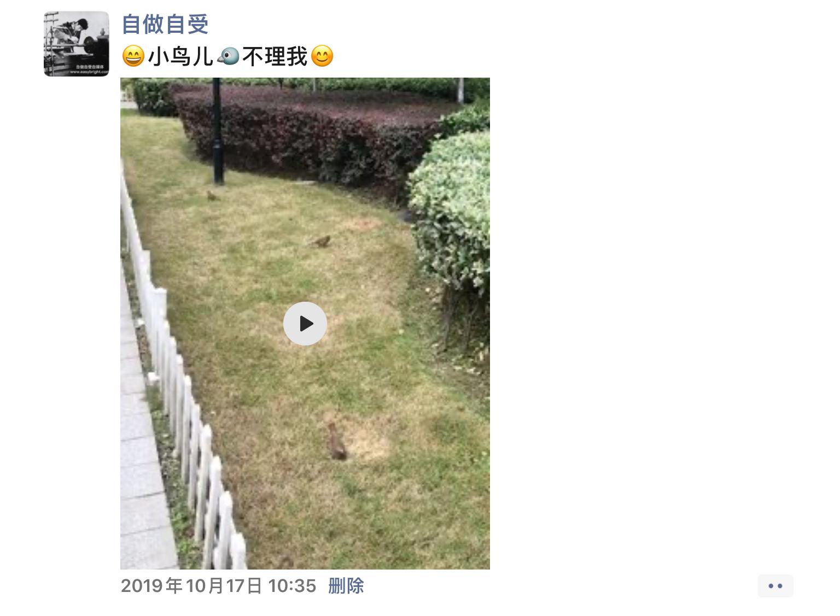Click the blushing smile emoji after 不理我
The width and height of the screenshot is (840, 616).
click(x=322, y=56)
